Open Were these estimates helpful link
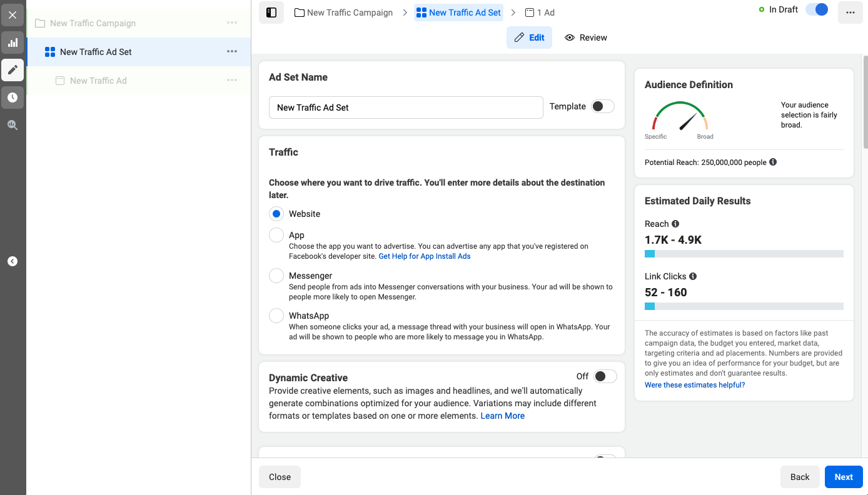 pos(695,385)
